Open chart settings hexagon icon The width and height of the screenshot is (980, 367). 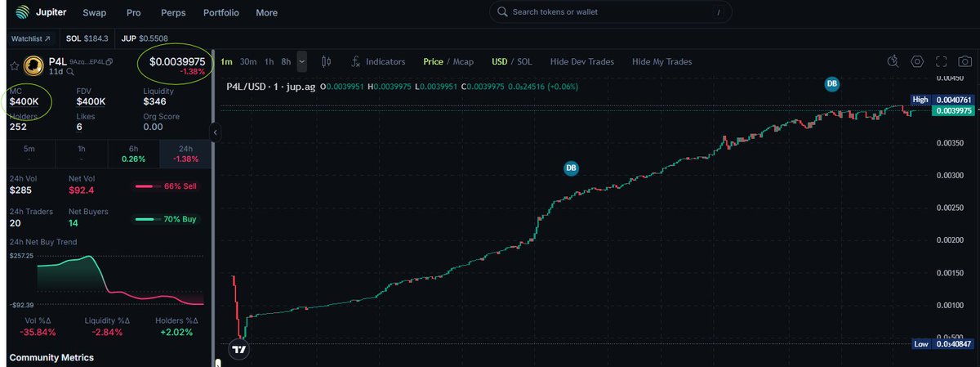coord(917,61)
